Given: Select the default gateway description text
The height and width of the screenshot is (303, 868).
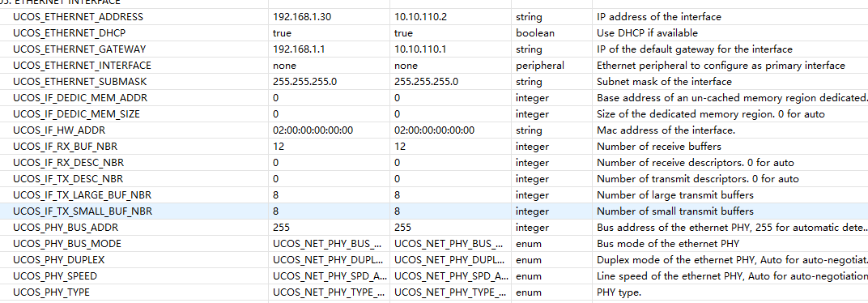Looking at the screenshot, I should pos(694,49).
